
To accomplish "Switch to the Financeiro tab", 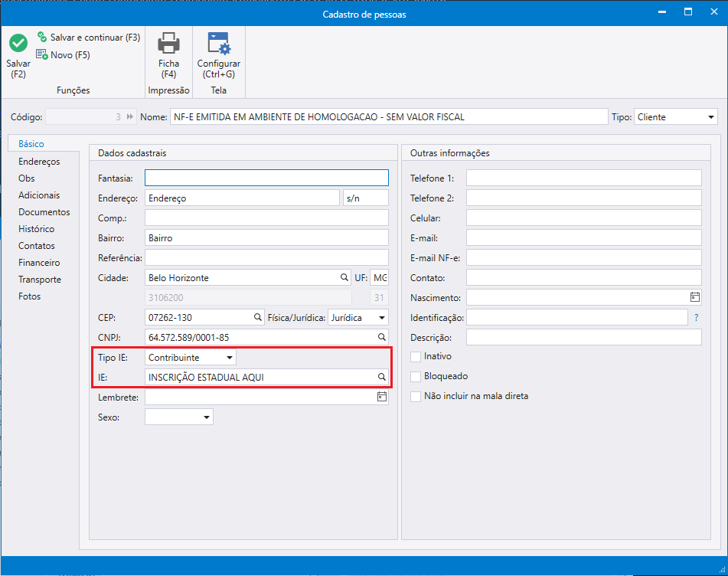I will (39, 263).
